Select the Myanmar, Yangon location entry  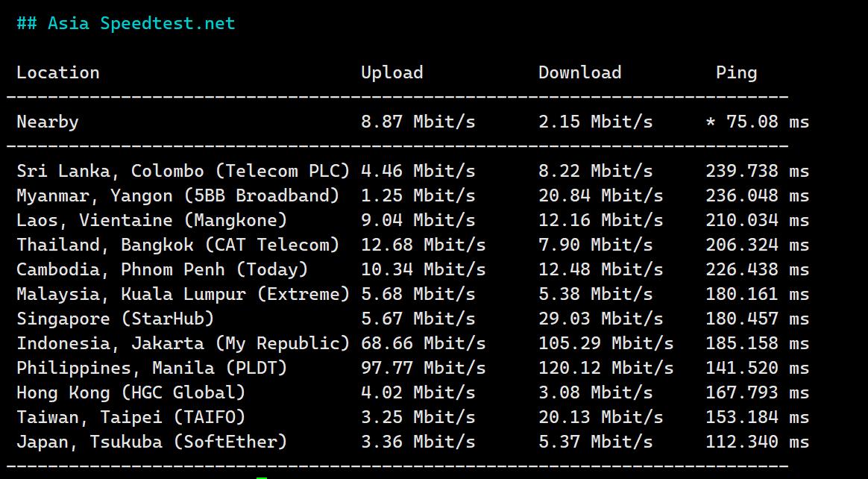[177, 195]
